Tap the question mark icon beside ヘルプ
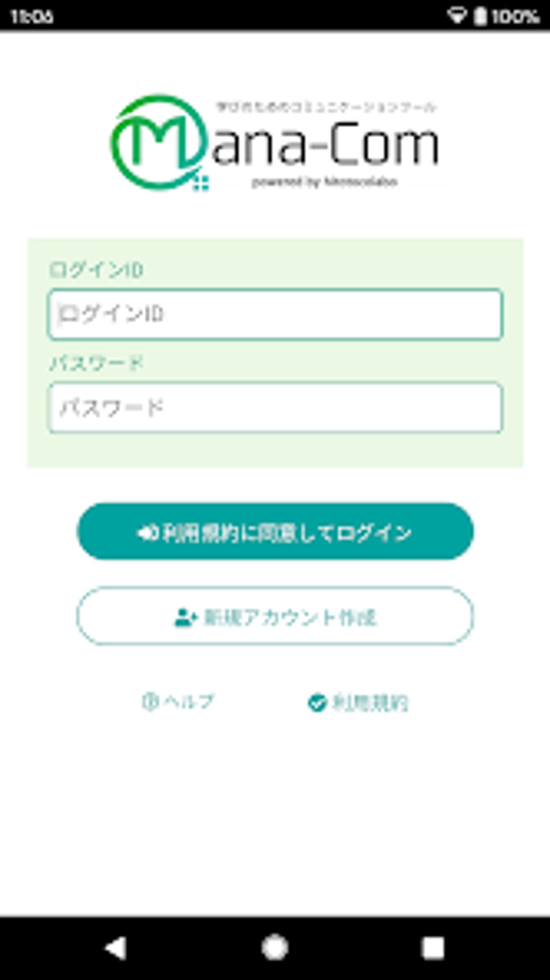Image resolution: width=550 pixels, height=980 pixels. (149, 701)
